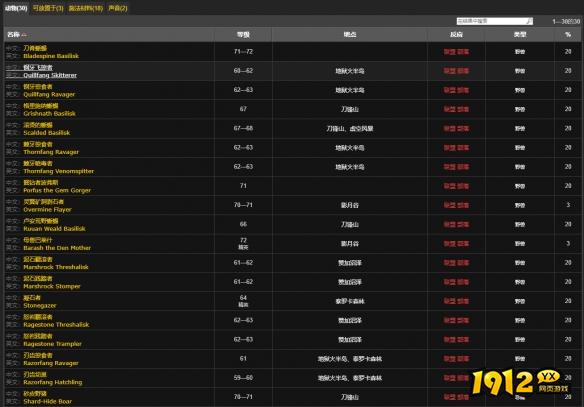
Task: Sort the table by the % column
Action: point(568,35)
